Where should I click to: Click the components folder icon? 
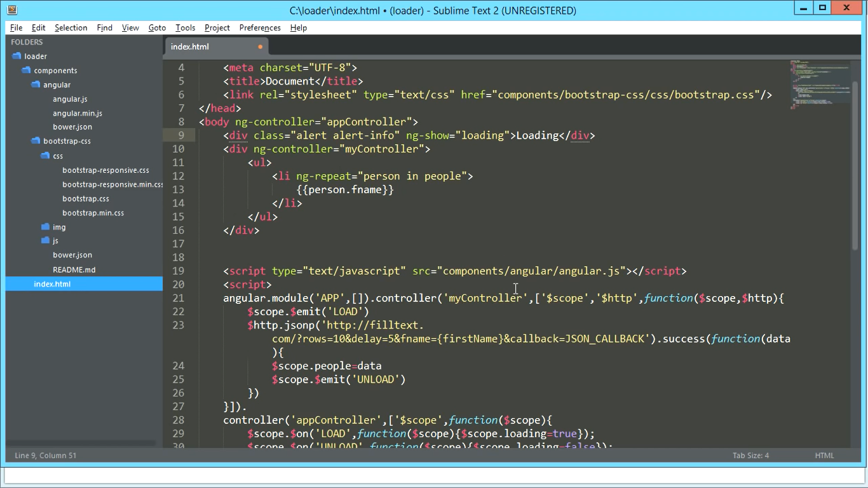[x=25, y=70]
